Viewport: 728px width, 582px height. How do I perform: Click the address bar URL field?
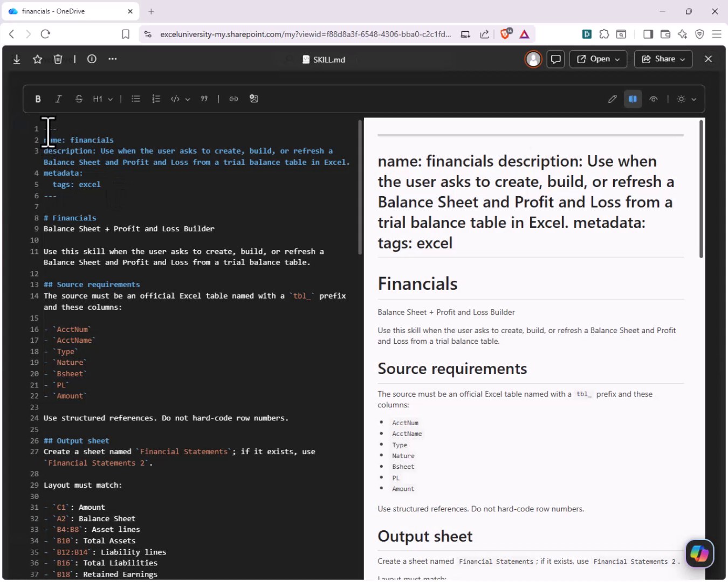tap(305, 34)
